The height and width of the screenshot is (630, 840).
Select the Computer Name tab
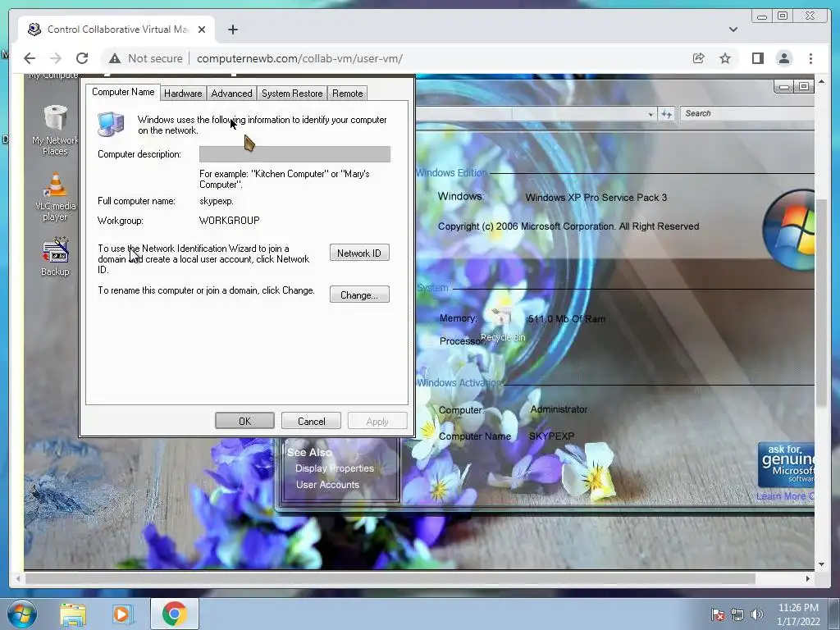(x=123, y=92)
